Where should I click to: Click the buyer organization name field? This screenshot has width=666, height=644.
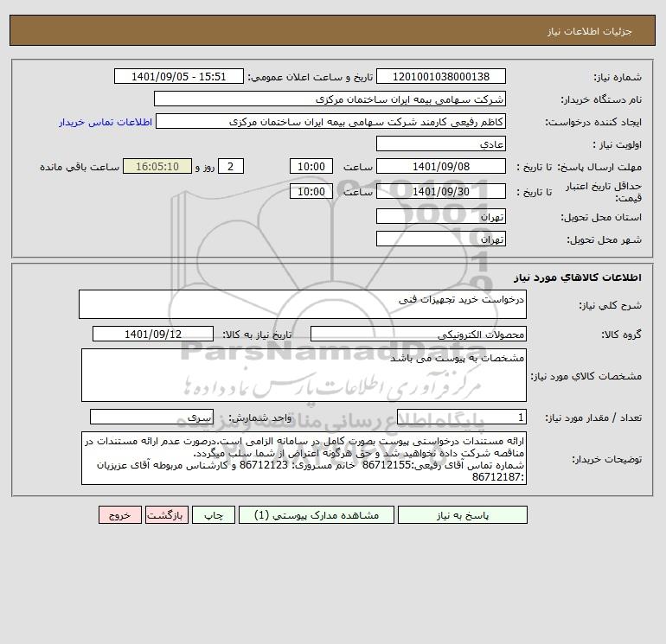(x=330, y=99)
